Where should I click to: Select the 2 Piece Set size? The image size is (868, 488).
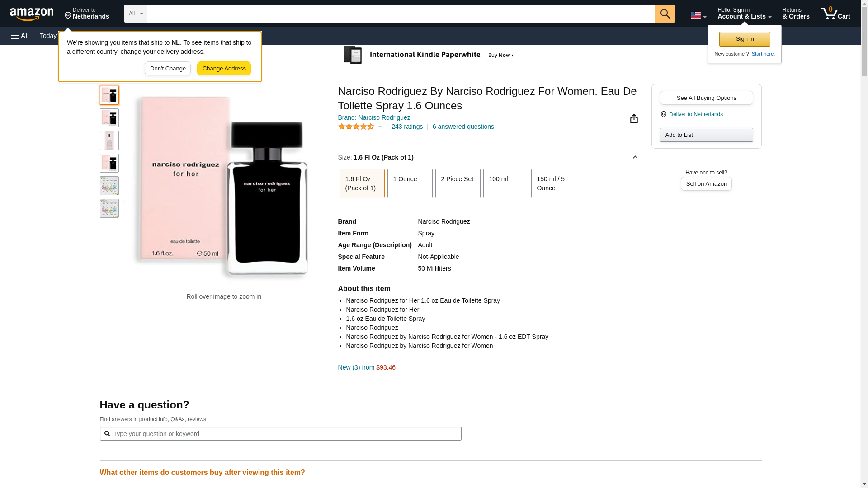pyautogui.click(x=458, y=183)
